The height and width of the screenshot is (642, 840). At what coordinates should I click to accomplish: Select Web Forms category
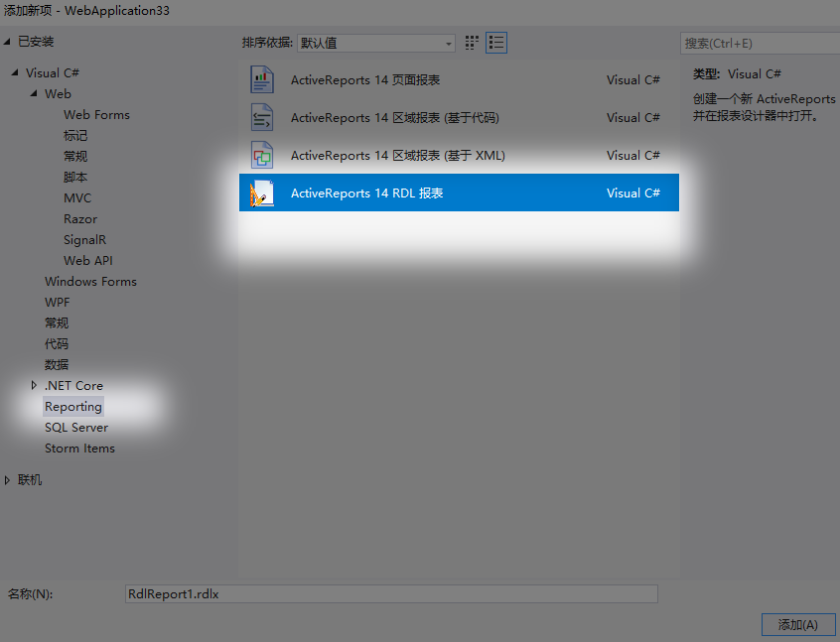click(96, 114)
